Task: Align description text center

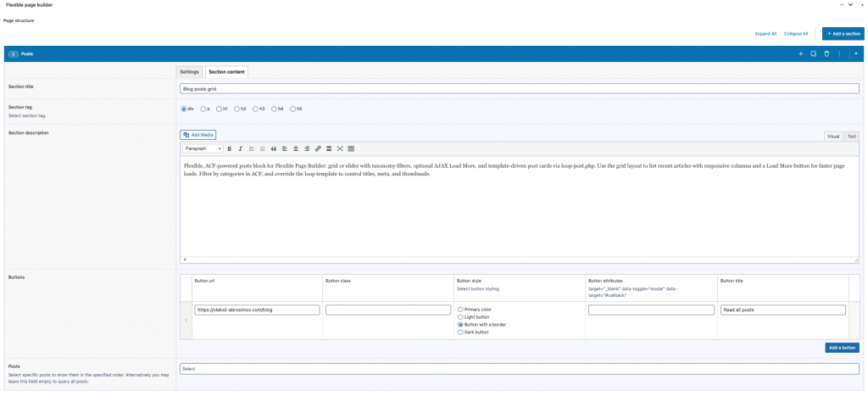Action: pyautogui.click(x=296, y=149)
